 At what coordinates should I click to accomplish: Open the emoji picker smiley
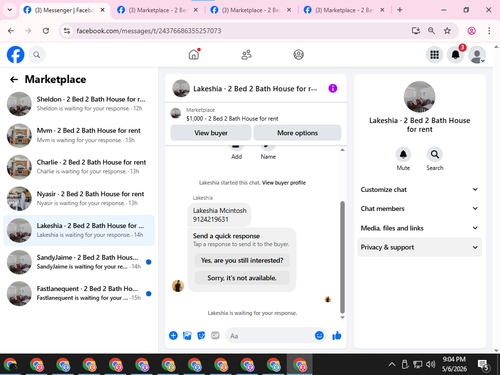319,335
